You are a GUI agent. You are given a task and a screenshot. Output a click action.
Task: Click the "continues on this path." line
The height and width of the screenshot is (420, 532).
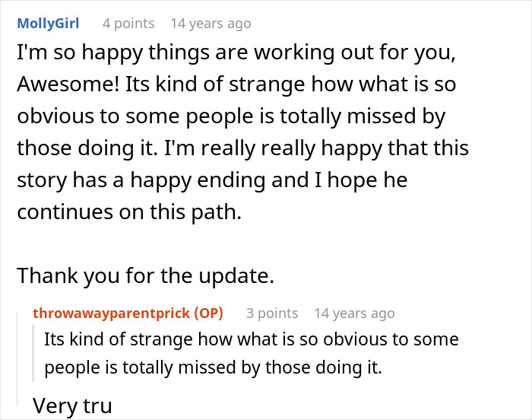point(128,212)
